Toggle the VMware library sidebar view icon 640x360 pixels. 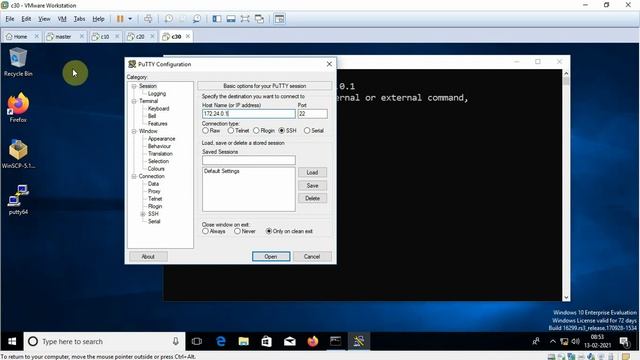(217, 19)
